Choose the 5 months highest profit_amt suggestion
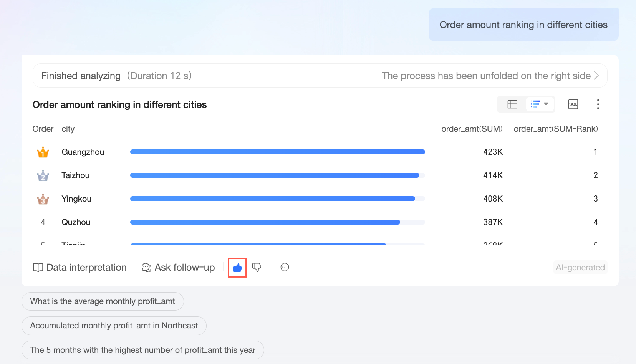This screenshot has height=364, width=636. [142, 350]
